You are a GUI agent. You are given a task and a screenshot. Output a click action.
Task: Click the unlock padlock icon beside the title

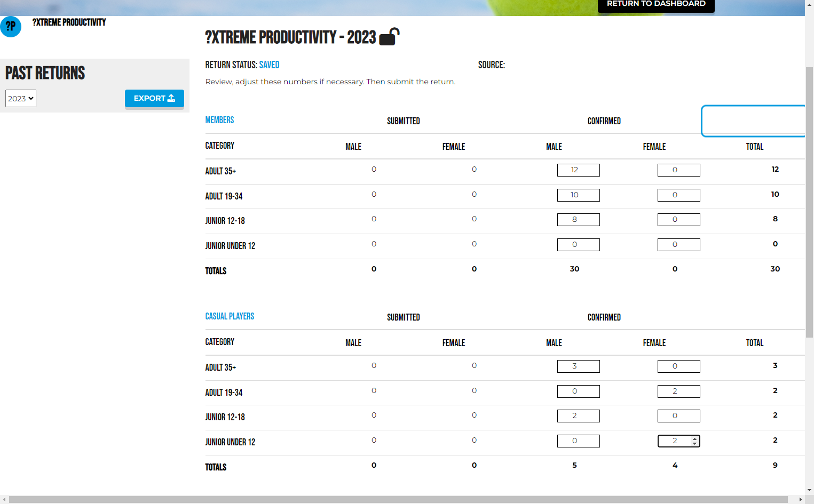click(389, 37)
